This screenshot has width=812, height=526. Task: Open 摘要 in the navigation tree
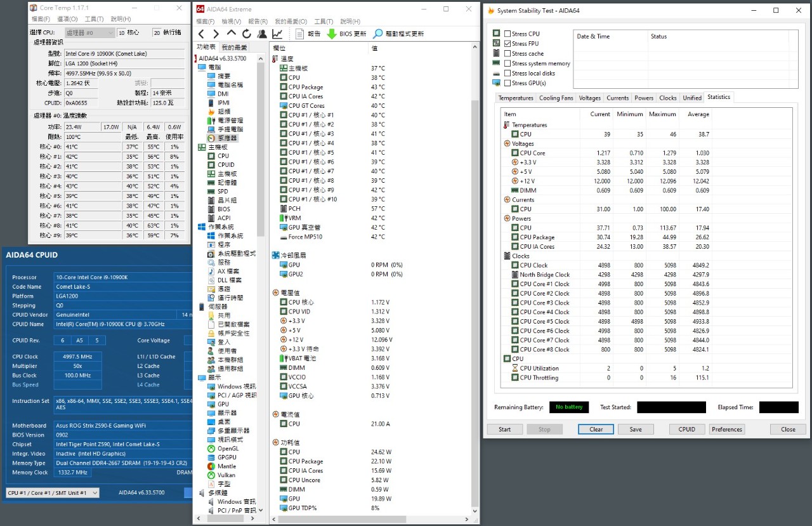(223, 76)
